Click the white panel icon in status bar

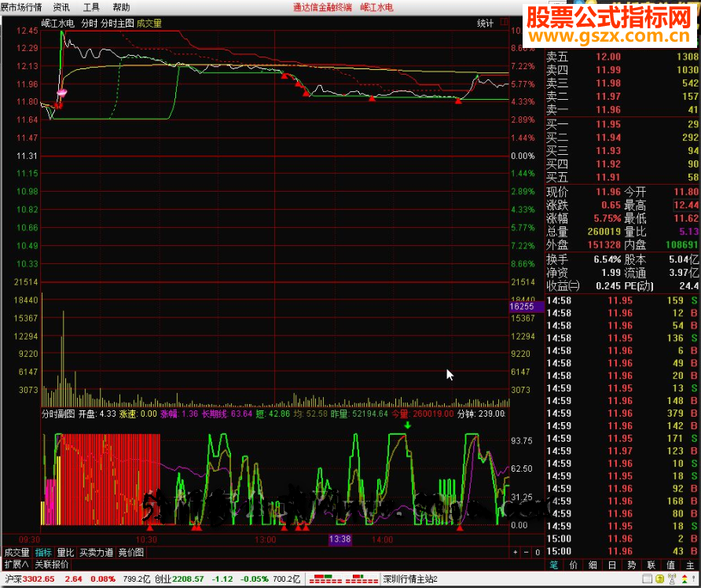pyautogui.click(x=648, y=579)
